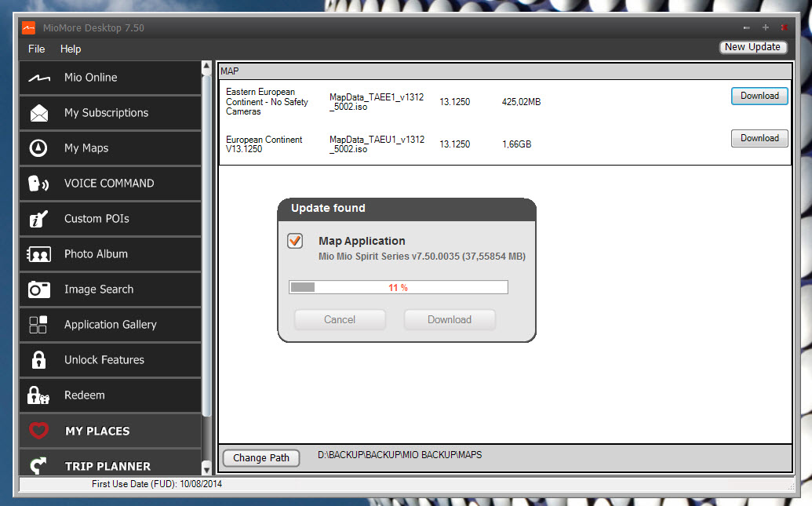This screenshot has height=506, width=812.
Task: Select MY PLACES label in the sidebar
Action: coord(97,431)
